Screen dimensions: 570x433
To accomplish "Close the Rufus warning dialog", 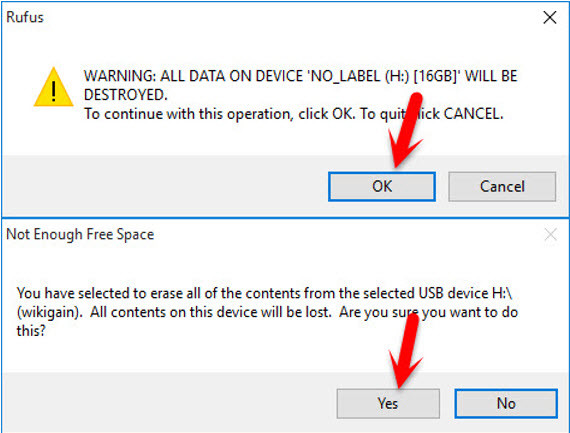I will tap(550, 17).
